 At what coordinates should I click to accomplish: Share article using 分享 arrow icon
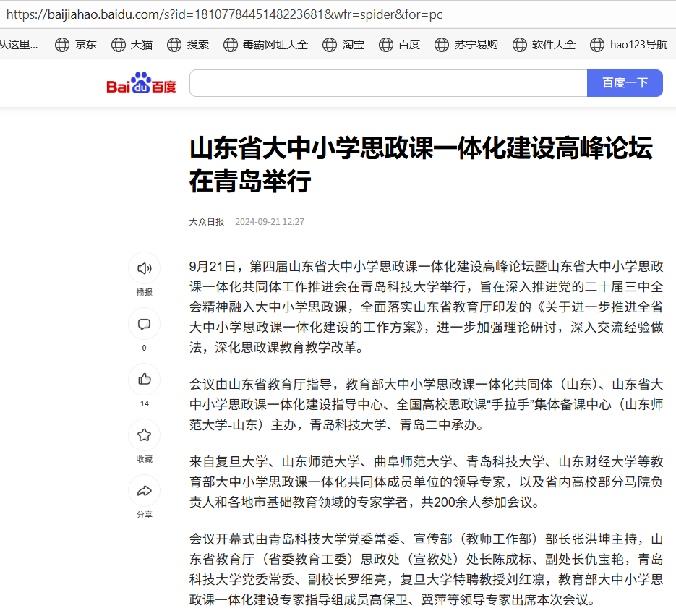click(x=144, y=491)
